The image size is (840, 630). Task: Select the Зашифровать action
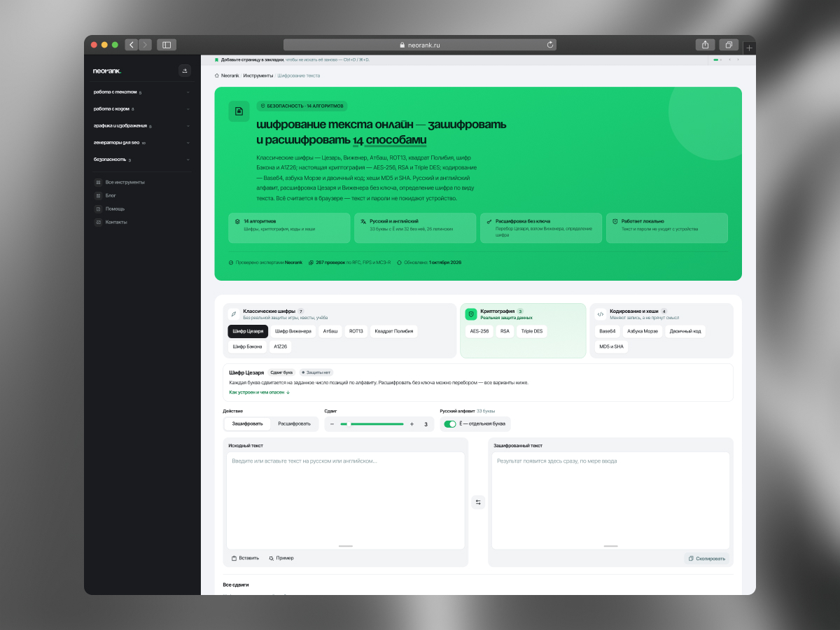(x=248, y=423)
